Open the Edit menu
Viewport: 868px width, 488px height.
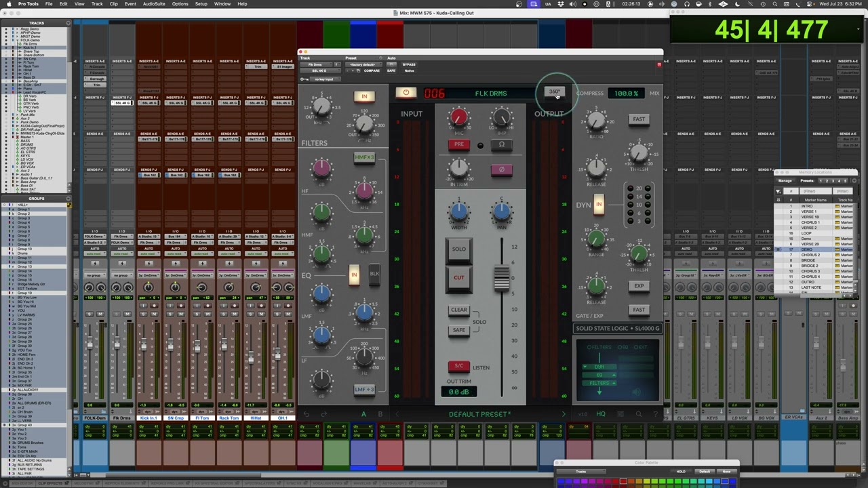(x=63, y=4)
